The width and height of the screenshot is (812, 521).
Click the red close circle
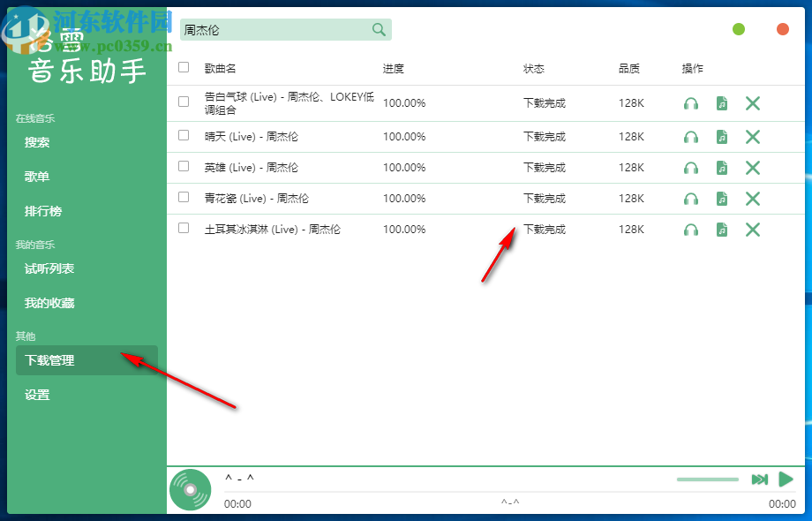(x=783, y=29)
